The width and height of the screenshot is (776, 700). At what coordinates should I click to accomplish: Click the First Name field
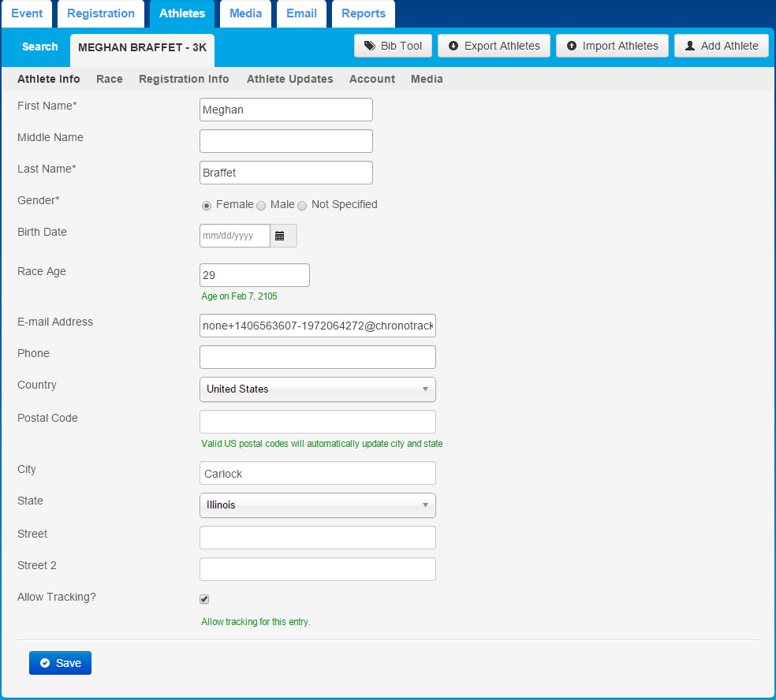pyautogui.click(x=286, y=110)
